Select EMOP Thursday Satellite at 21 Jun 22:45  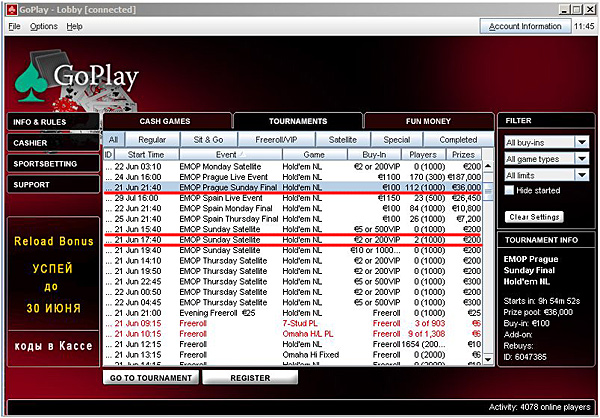pyautogui.click(x=293, y=282)
